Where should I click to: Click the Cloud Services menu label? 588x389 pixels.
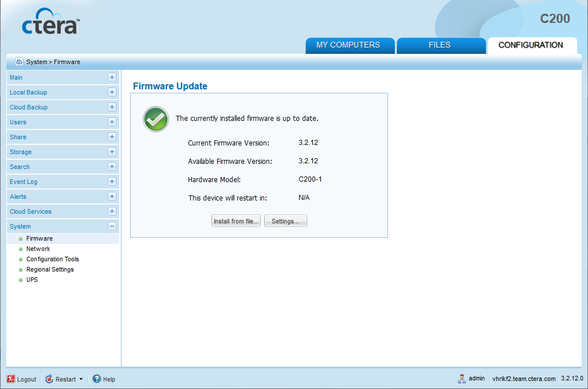click(x=31, y=212)
